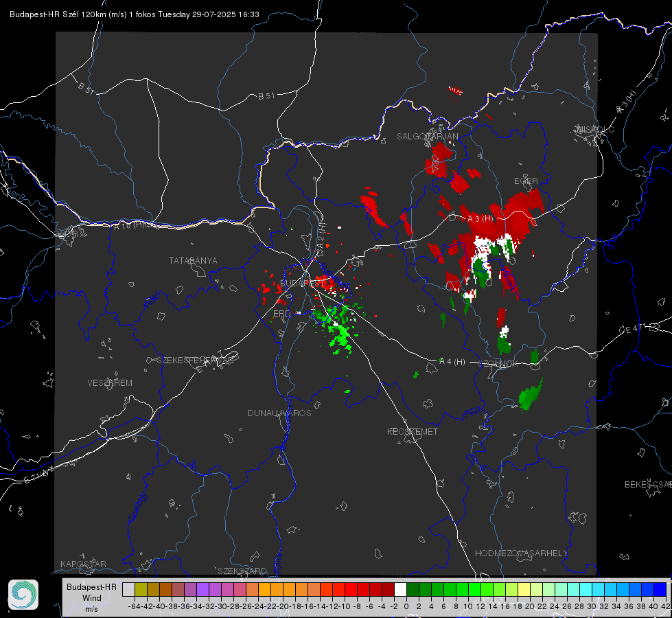Click the SZEKSZÁRD city label

pyautogui.click(x=242, y=571)
